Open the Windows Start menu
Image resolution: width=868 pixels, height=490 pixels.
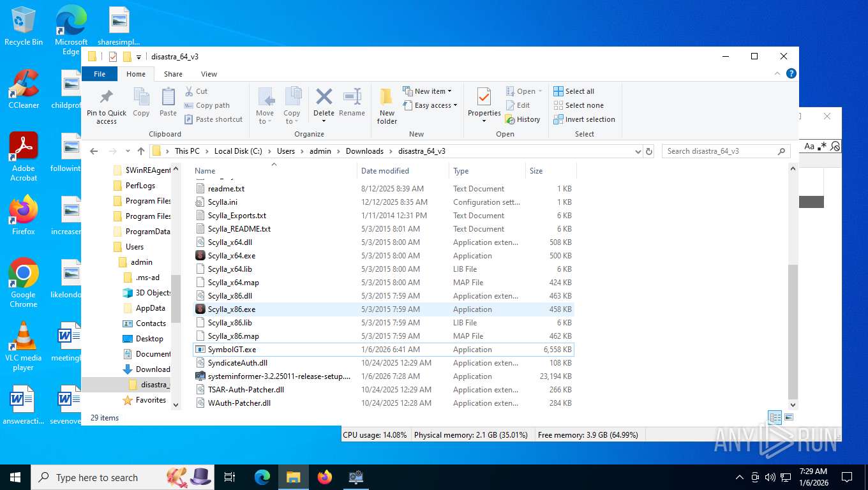point(15,477)
